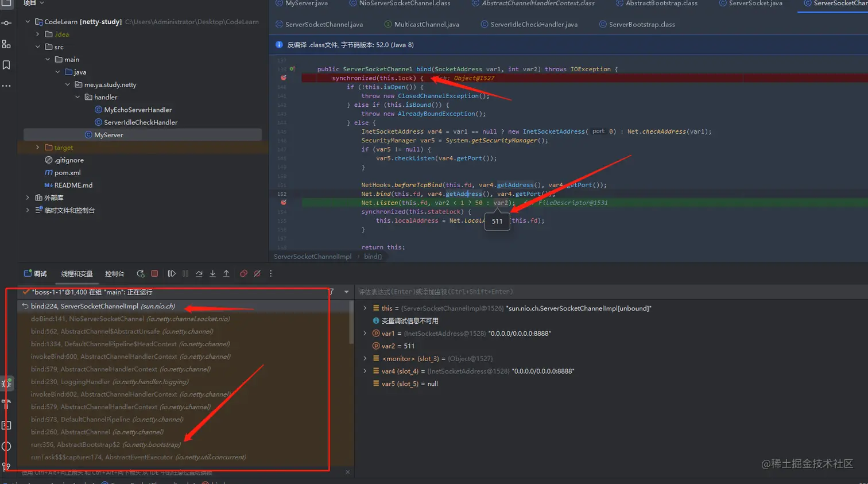
Task: Expand the var4 (slot_4) variable node
Action: coord(365,371)
